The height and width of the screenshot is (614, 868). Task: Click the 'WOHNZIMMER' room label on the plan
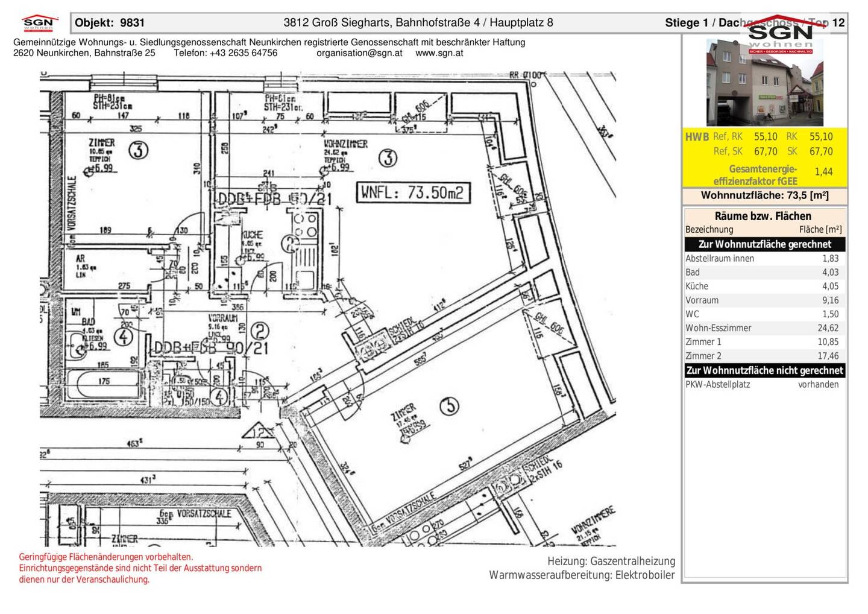pos(345,144)
